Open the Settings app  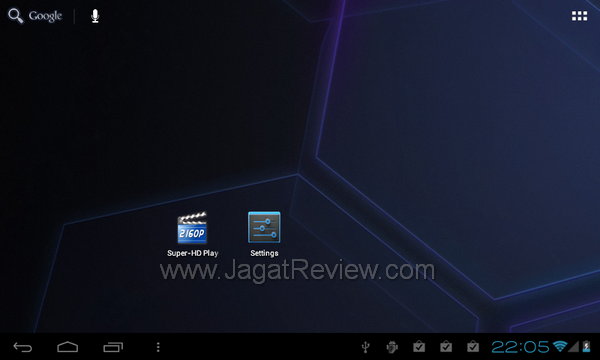264,227
